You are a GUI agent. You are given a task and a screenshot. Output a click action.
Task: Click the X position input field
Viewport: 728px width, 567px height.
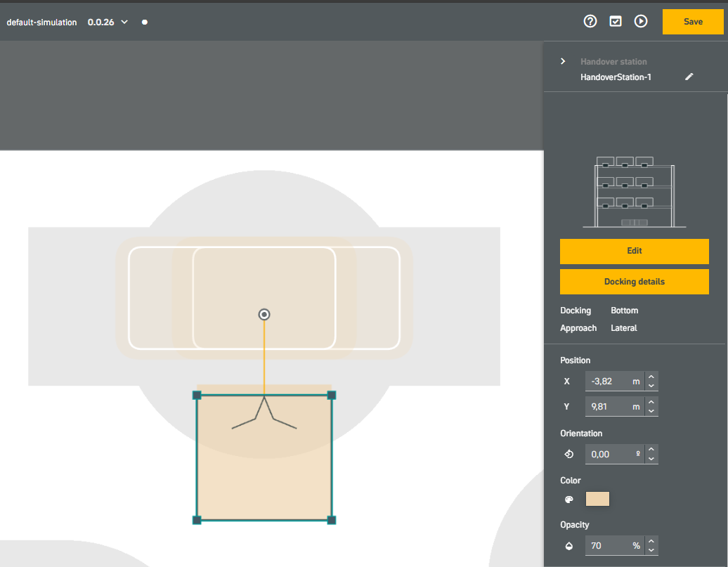click(615, 382)
